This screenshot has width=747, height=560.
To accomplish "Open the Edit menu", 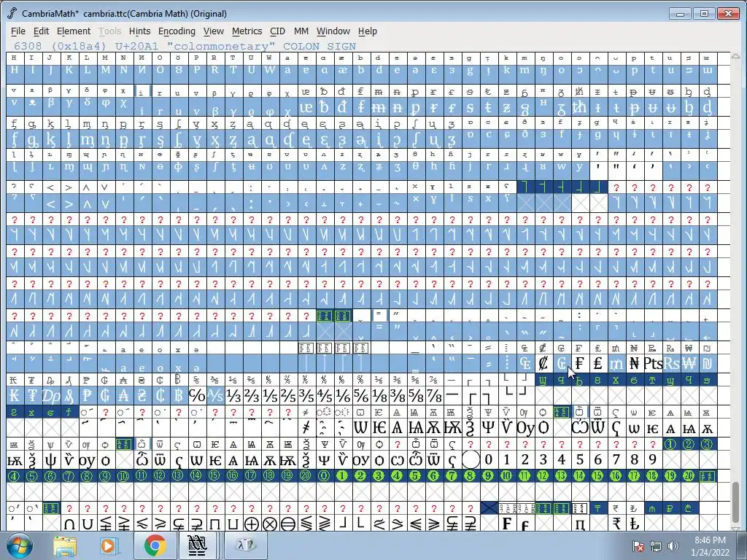I will pyautogui.click(x=41, y=31).
